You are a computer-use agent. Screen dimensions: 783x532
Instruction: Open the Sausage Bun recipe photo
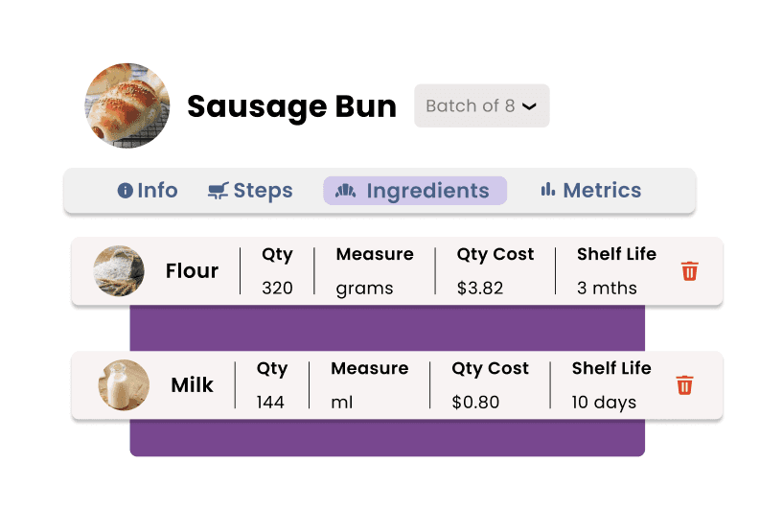pos(127,105)
